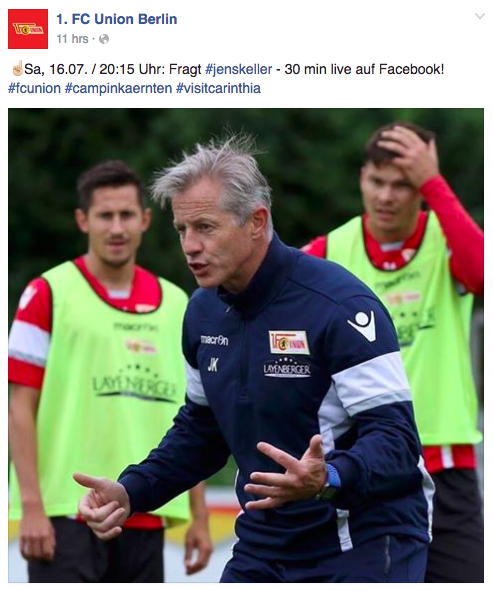Click the macron wordmark on the jacket chest

(214, 340)
